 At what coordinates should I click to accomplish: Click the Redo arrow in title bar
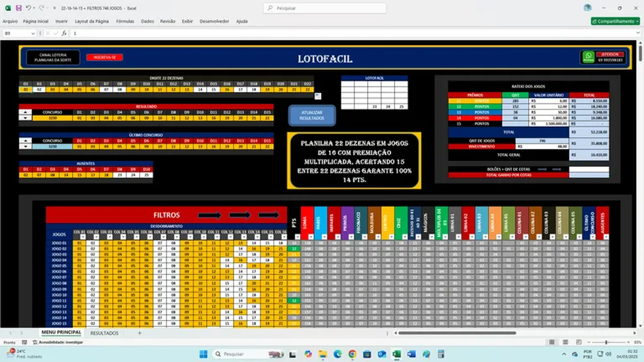[41, 8]
